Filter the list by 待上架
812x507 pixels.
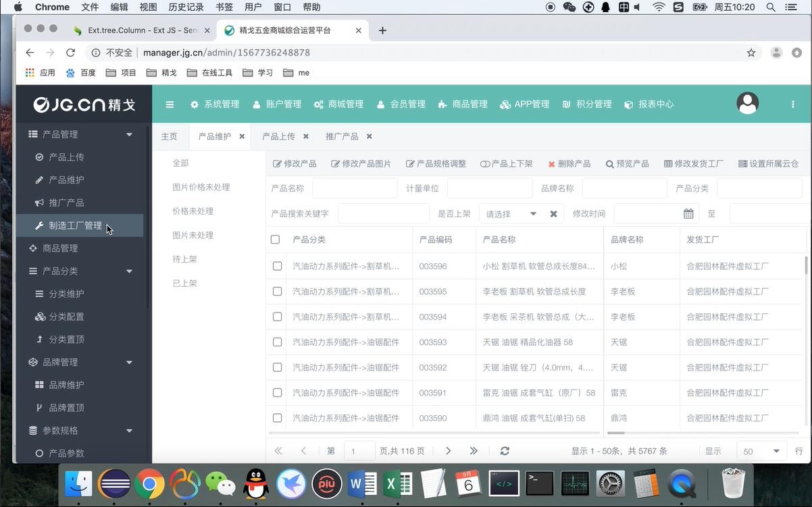[184, 259]
